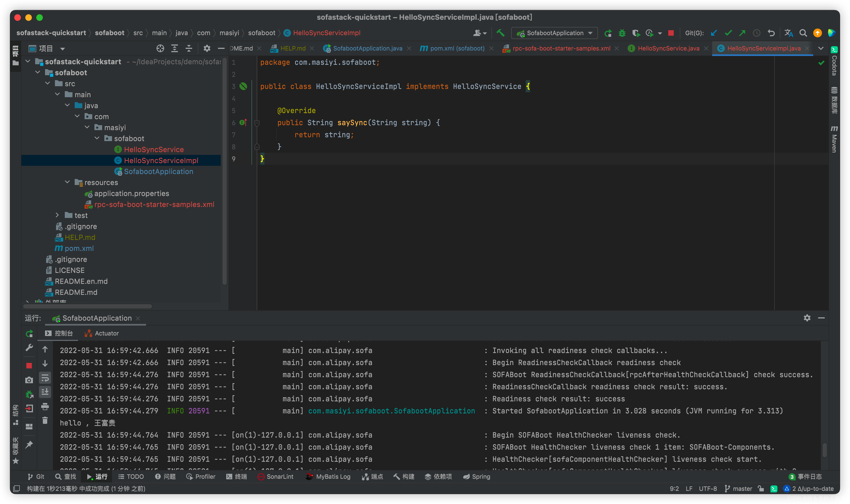
Task: Start debugging with the bug icon
Action: click(x=622, y=33)
